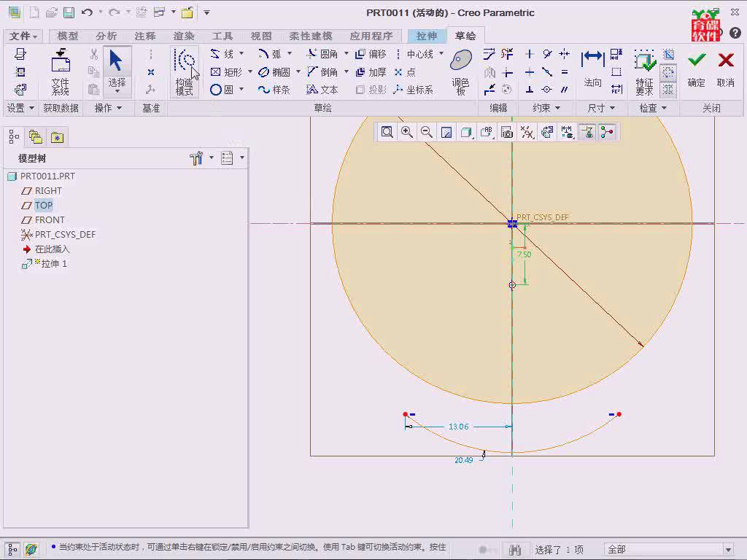Open the 全部 selection filter combo box
Image resolution: width=747 pixels, height=560 pixels.
(670, 550)
